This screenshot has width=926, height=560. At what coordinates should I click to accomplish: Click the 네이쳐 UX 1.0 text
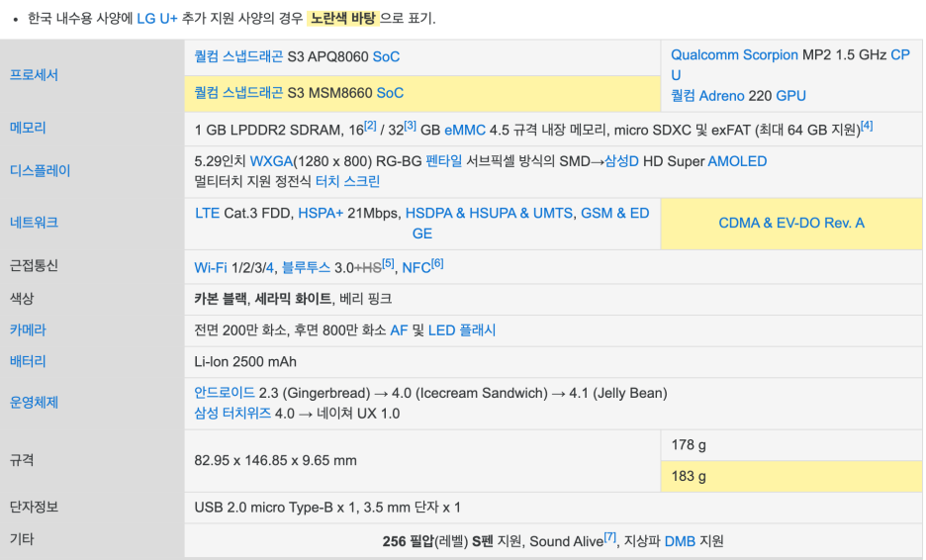[x=358, y=414]
